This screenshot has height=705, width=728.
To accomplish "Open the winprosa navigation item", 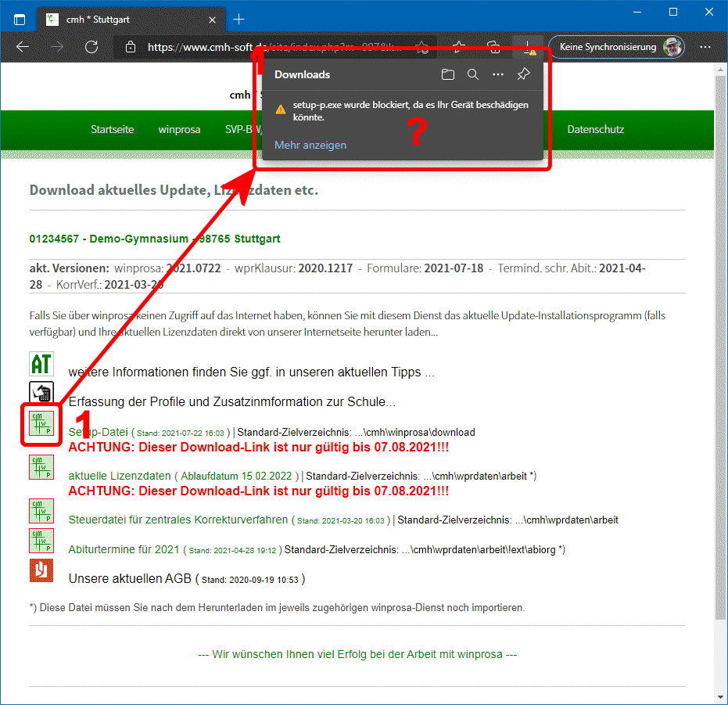I will click(179, 130).
